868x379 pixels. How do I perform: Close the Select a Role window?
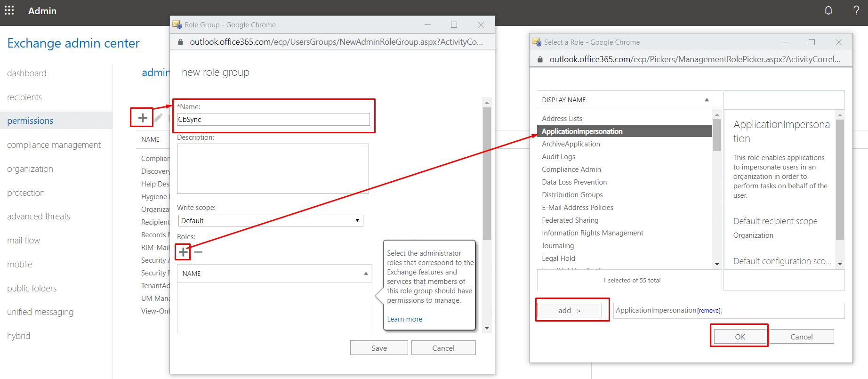coord(839,42)
